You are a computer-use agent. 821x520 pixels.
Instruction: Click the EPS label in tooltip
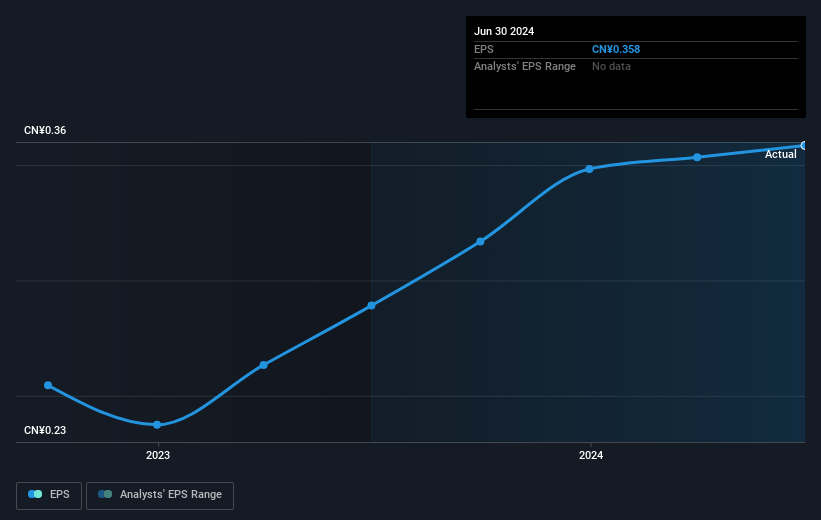pyautogui.click(x=484, y=49)
